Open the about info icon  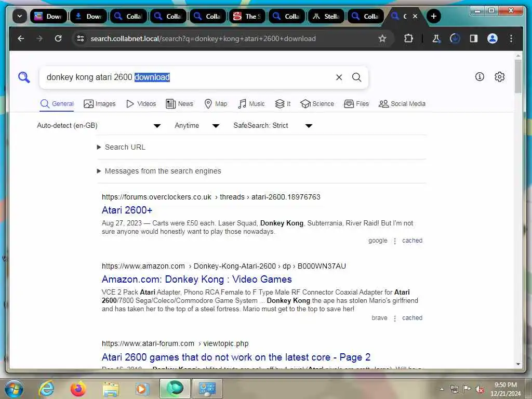[x=480, y=77]
